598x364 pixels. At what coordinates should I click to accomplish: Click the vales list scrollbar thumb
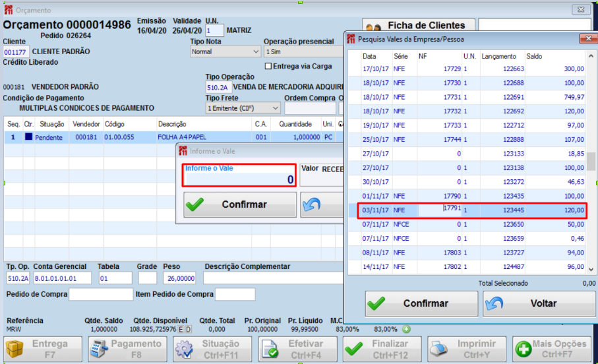pyautogui.click(x=590, y=161)
